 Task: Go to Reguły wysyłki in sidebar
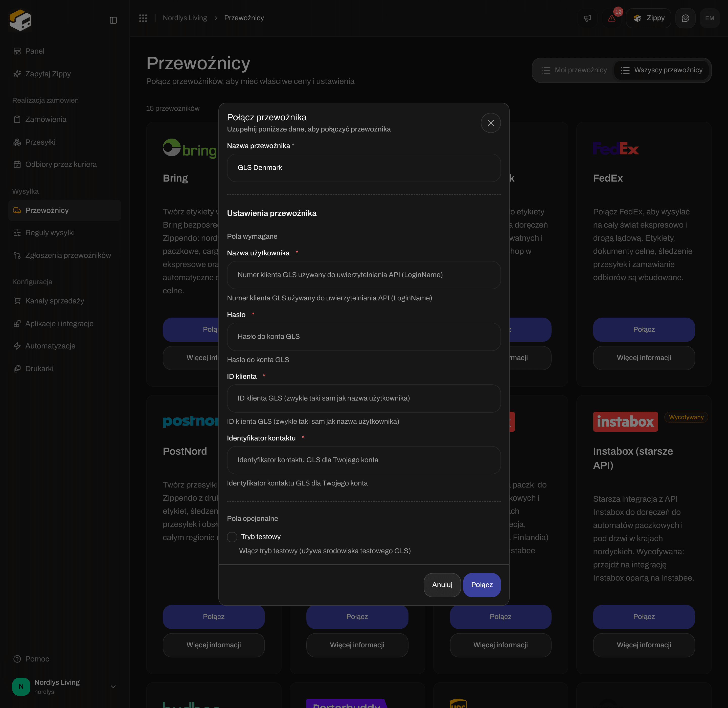point(65,233)
